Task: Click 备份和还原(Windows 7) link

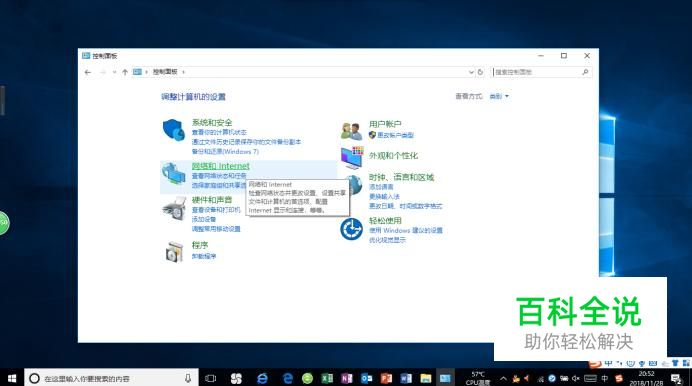Action: click(225, 151)
